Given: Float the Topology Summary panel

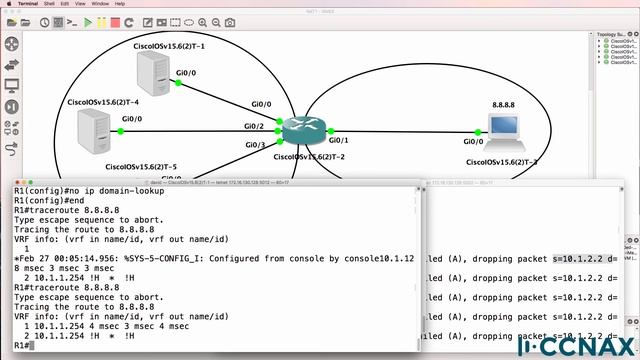Looking at the screenshot, I should 630,34.
